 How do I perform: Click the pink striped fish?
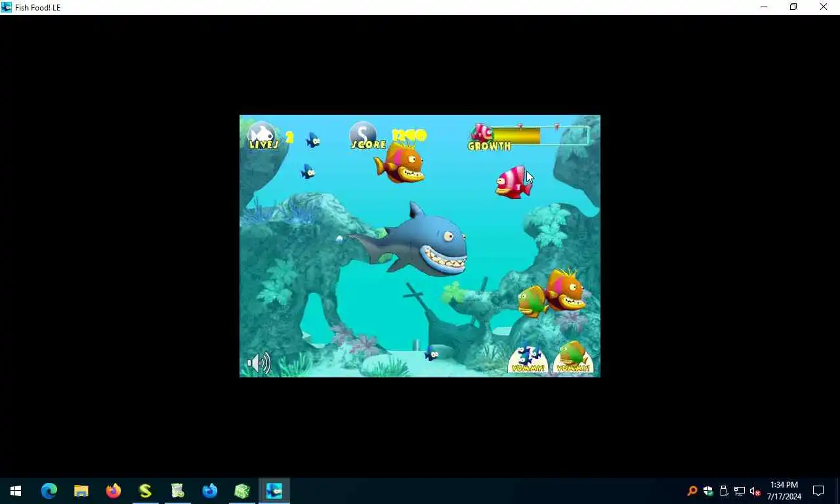click(x=514, y=182)
